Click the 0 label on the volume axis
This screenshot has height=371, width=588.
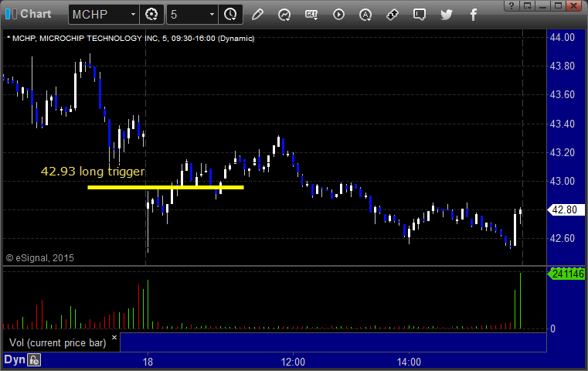tap(552, 328)
